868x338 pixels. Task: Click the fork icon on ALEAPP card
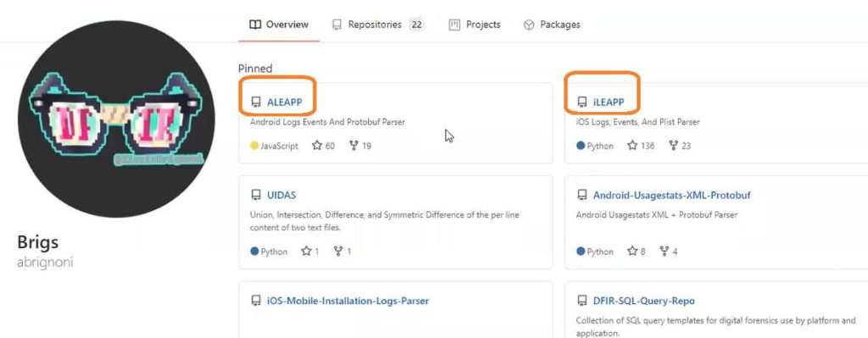click(354, 146)
